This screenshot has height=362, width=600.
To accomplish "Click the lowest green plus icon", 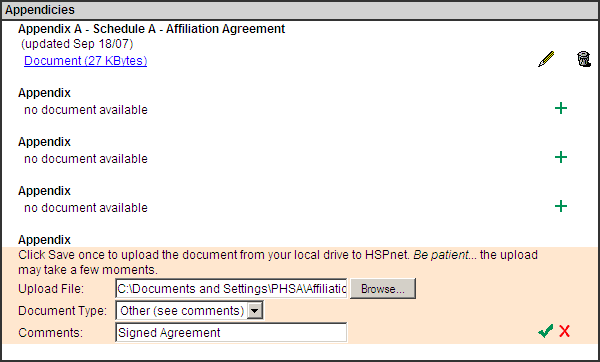I will 561,206.
